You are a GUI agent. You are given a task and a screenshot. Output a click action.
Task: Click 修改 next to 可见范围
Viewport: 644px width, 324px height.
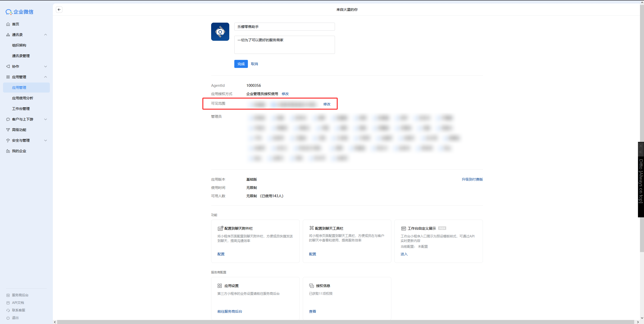tap(327, 104)
